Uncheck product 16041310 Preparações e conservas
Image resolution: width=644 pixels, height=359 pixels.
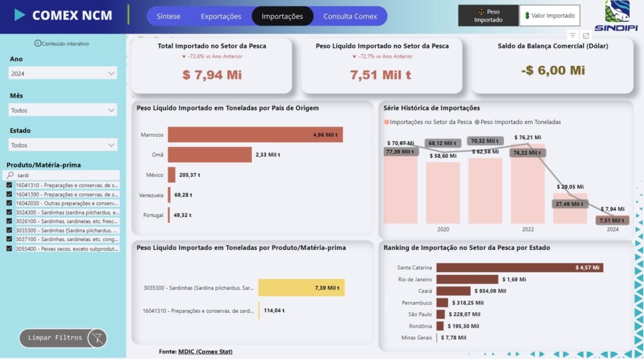click(x=9, y=186)
